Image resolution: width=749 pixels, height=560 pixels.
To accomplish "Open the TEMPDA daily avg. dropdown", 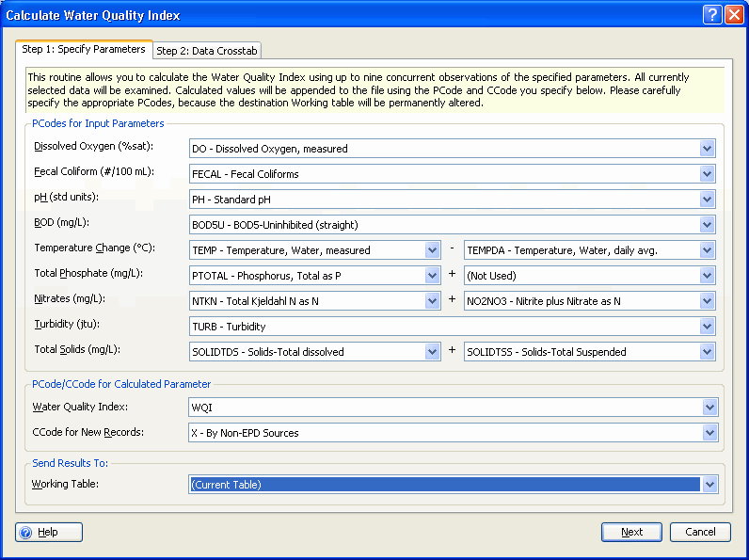I will point(708,250).
